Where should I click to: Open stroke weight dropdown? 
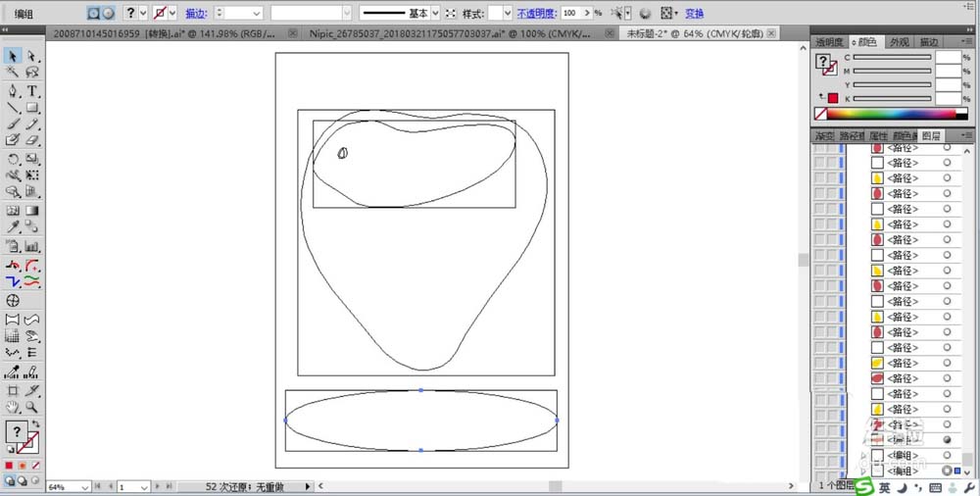pyautogui.click(x=257, y=13)
